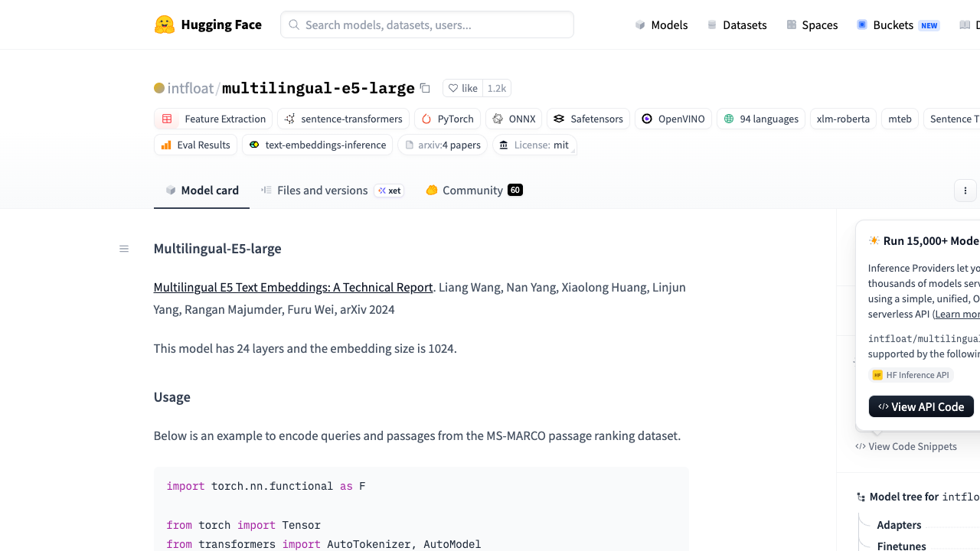Click the sun icon beside Run 15,000+
Screen dimensions: 980x551
pos(874,241)
